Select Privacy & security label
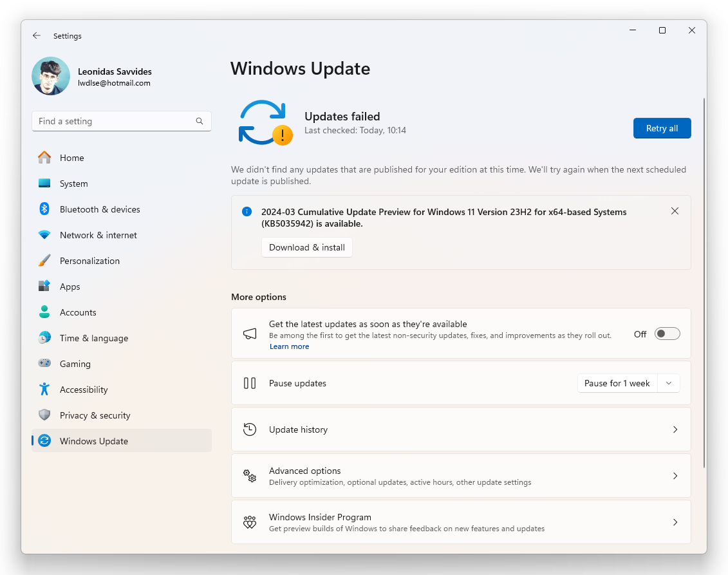The image size is (728, 575). [95, 415]
